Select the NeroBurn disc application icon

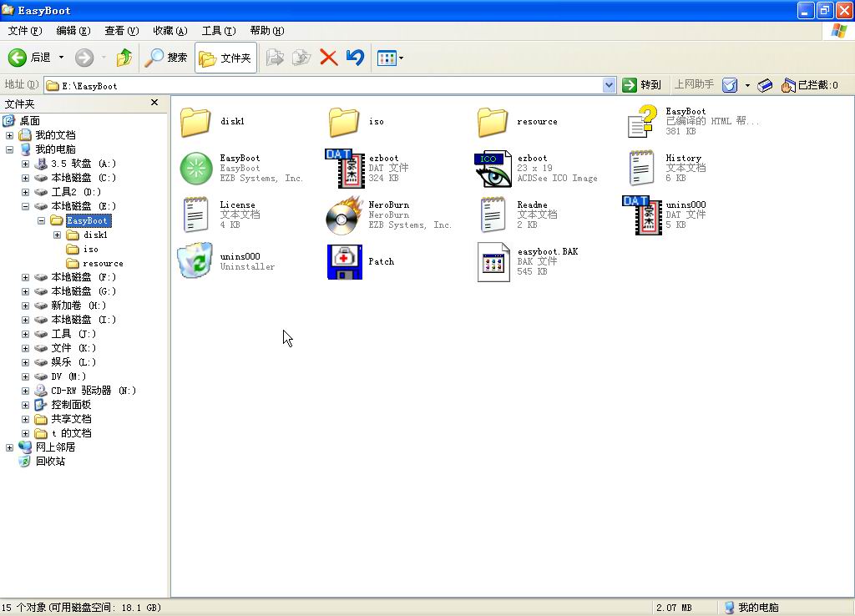click(x=345, y=215)
